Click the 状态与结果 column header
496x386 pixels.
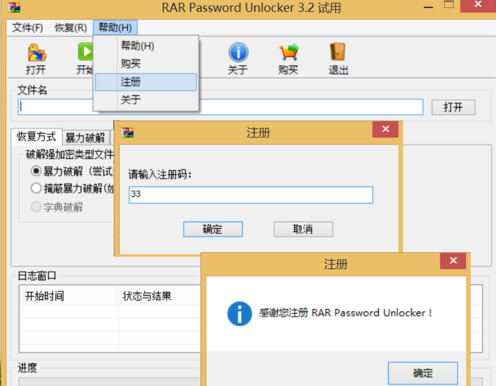[x=160, y=296]
